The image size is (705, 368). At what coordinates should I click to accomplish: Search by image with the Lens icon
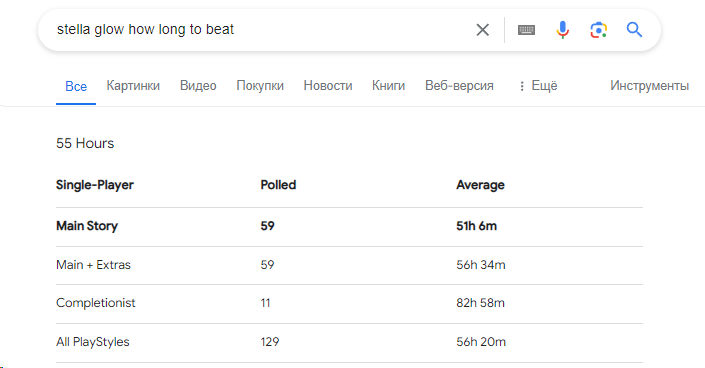[598, 30]
